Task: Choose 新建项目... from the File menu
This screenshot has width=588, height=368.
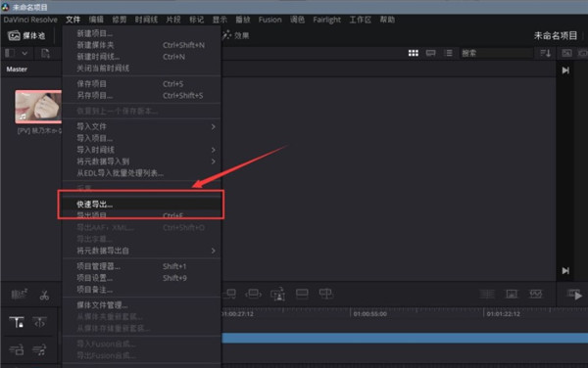Action: point(142,33)
